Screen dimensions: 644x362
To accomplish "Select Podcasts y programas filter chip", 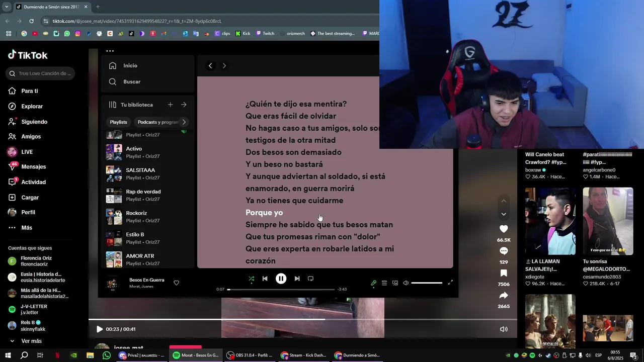I will 157,122.
